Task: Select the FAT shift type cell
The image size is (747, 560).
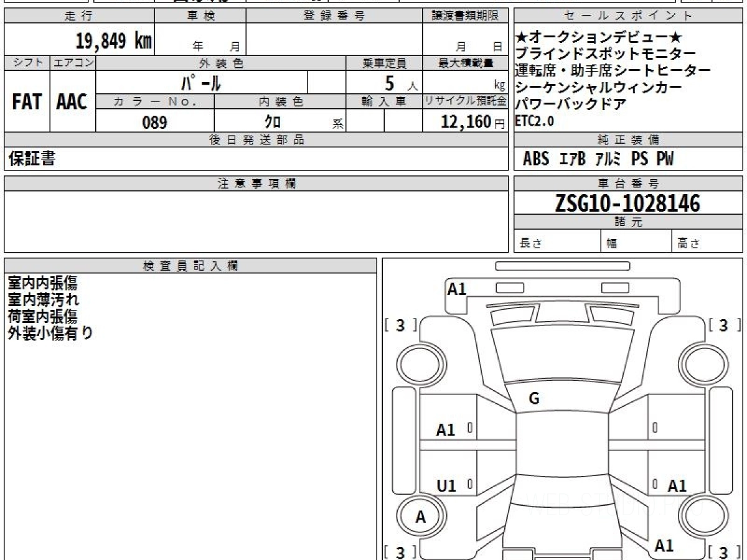Action: pyautogui.click(x=27, y=101)
